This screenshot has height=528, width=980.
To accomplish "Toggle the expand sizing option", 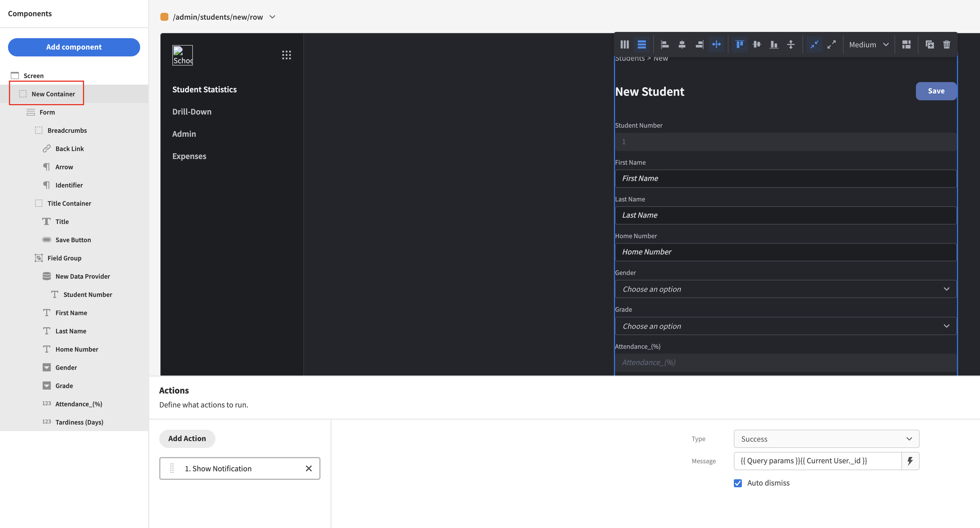I will 832,44.
